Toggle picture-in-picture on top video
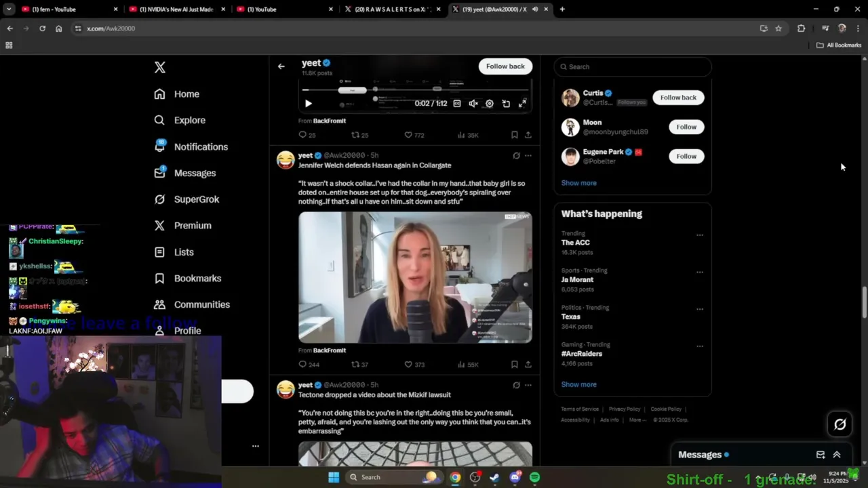Viewport: 868px width, 488px height. click(x=506, y=104)
